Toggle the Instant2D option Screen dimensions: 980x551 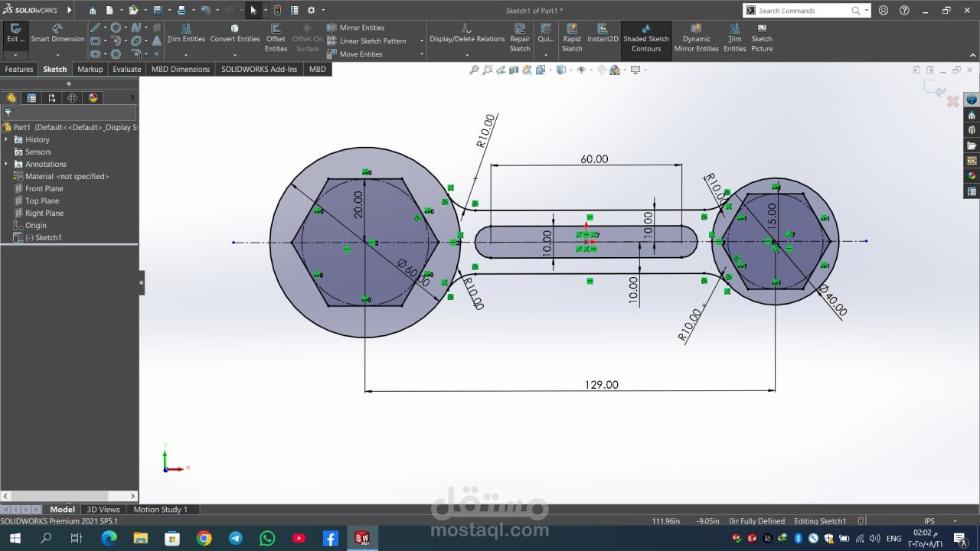coord(603,34)
